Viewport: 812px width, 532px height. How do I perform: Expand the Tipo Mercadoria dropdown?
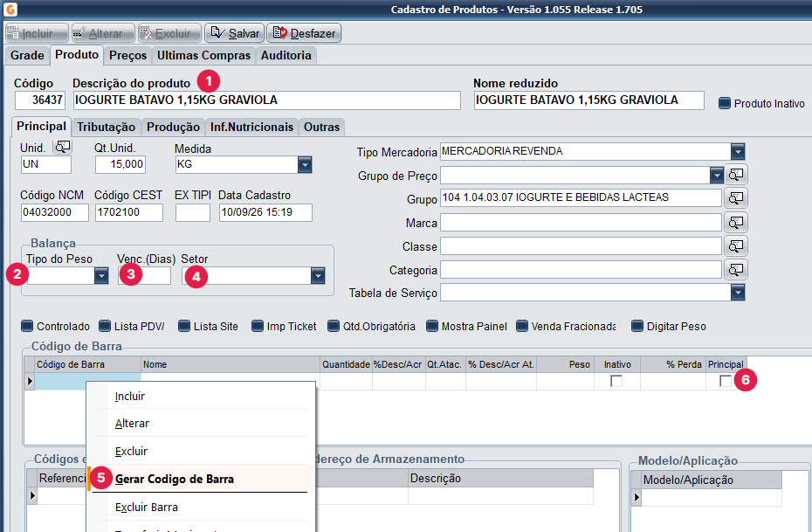point(738,152)
